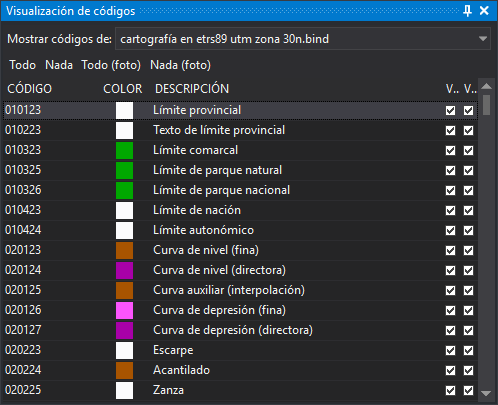Click first V.. column header
This screenshot has width=498, height=405.
(452, 89)
